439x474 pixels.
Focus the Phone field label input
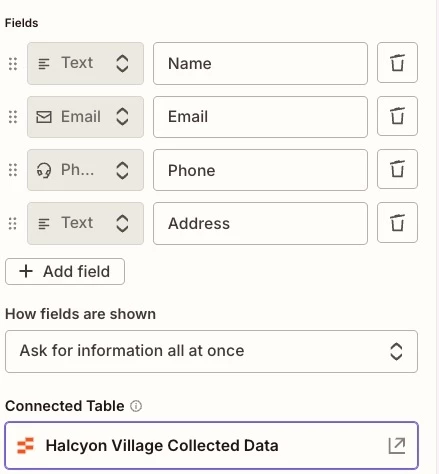(x=260, y=170)
